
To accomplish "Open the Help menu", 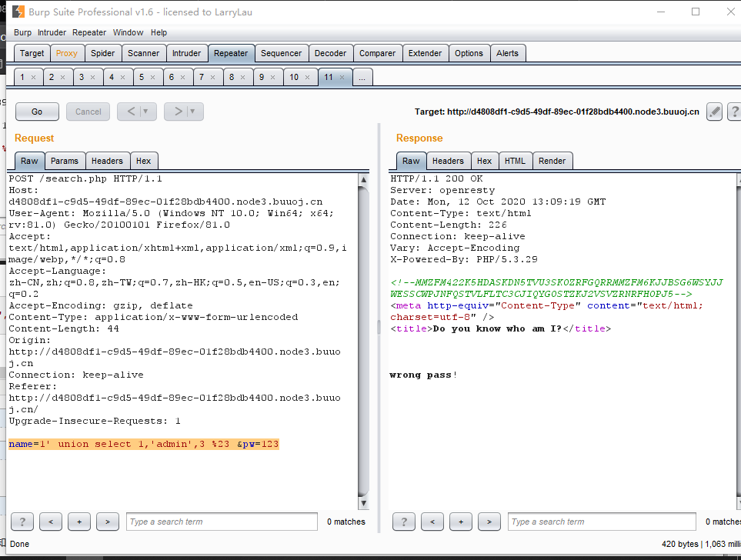I will 159,32.
